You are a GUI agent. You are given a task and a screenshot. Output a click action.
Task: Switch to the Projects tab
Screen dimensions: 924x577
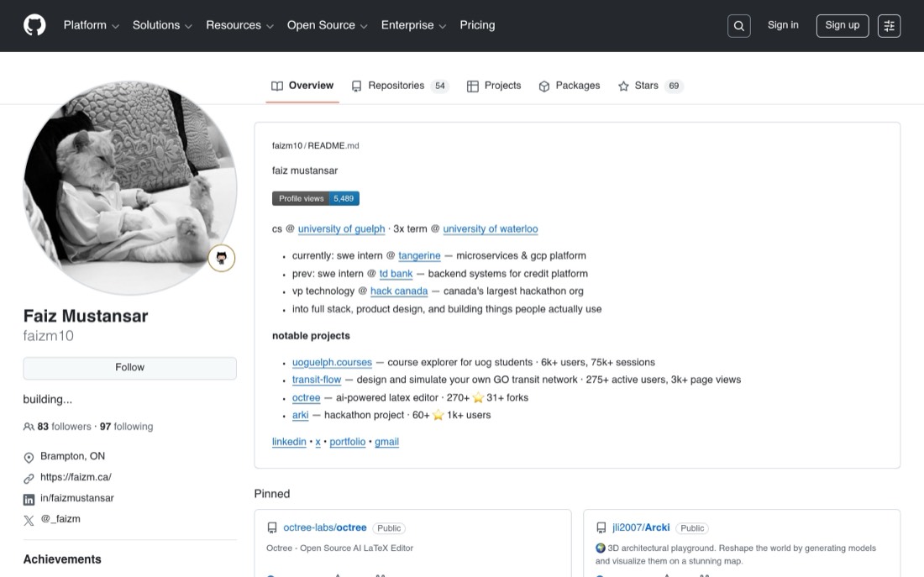[494, 86]
